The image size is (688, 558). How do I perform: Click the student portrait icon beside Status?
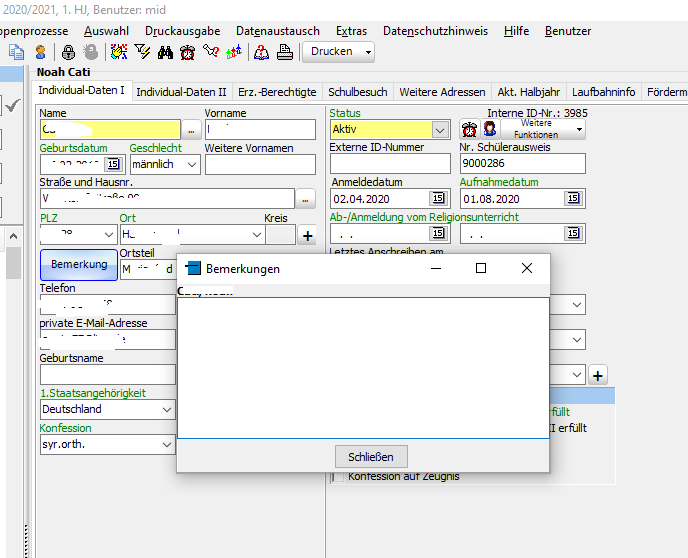point(490,129)
